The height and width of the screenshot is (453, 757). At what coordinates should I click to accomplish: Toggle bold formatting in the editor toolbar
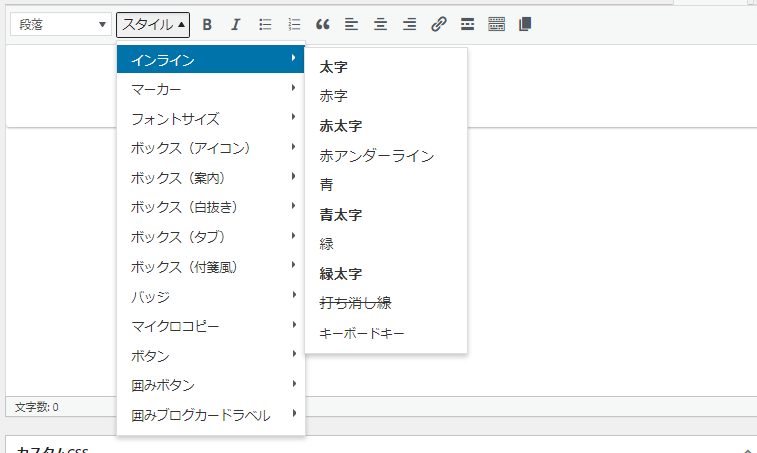coord(207,24)
